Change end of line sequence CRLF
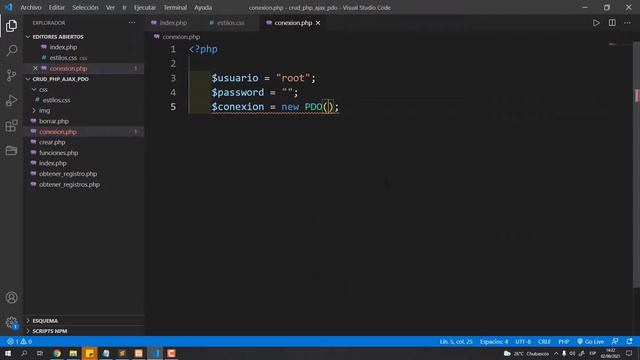Image resolution: width=640 pixels, height=360 pixels. [544, 341]
